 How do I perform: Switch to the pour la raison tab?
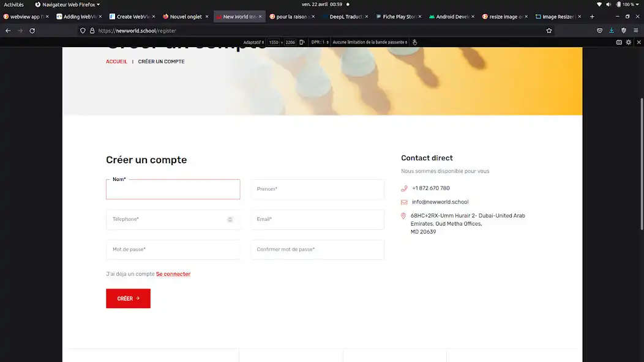(291, 17)
